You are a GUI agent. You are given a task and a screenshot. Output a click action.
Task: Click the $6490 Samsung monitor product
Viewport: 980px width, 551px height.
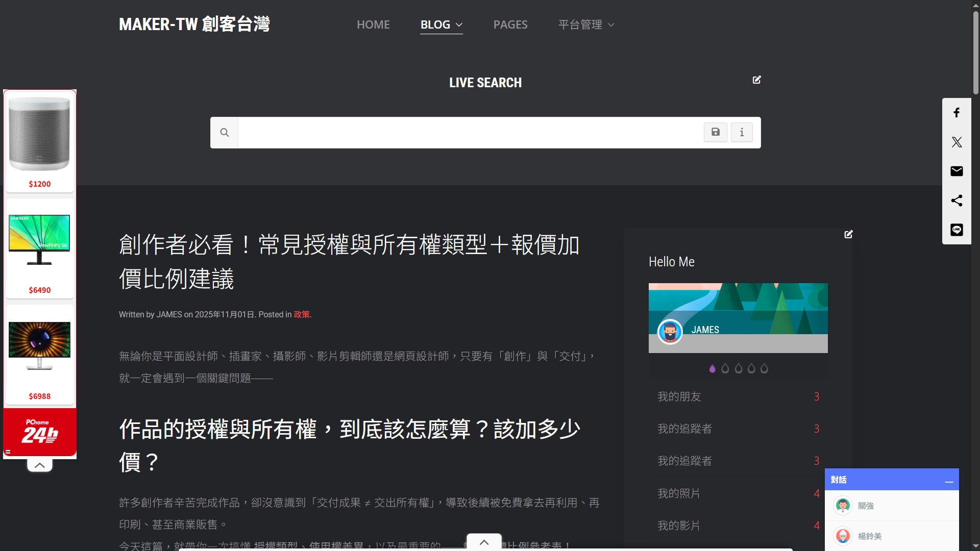40,248
